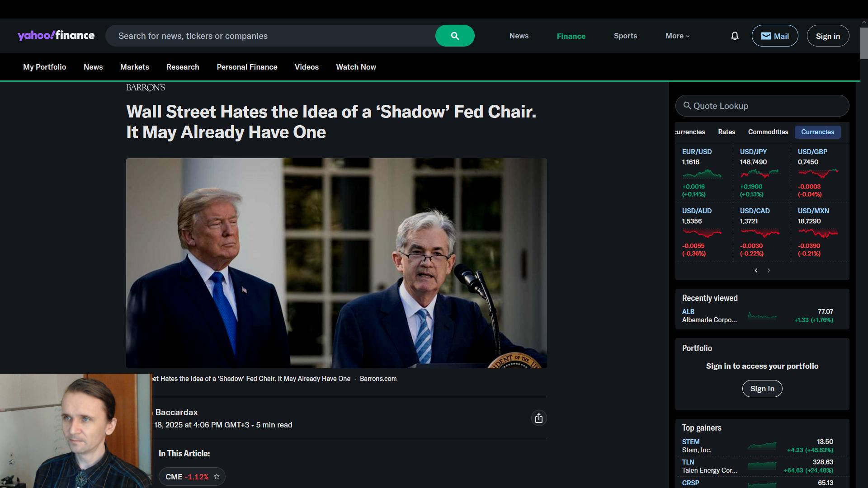Focus the Quote Lookup field
This screenshot has width=868, height=488.
762,106
